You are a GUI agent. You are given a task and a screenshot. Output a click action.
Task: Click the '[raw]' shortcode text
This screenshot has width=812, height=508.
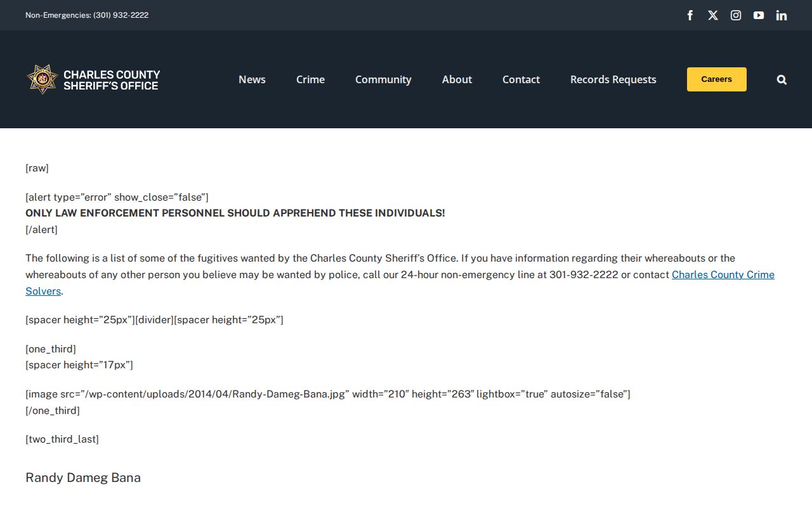pos(37,168)
